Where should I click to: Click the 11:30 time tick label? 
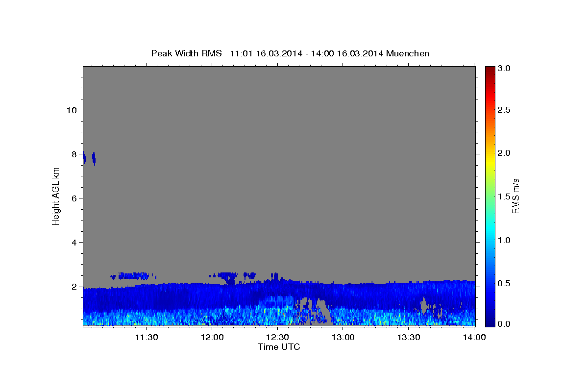[146, 337]
